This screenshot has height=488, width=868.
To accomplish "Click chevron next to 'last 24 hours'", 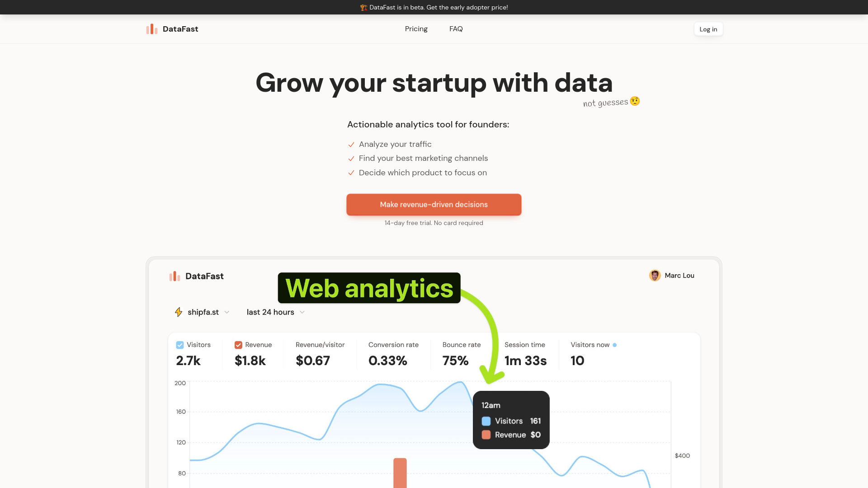I will (x=302, y=312).
